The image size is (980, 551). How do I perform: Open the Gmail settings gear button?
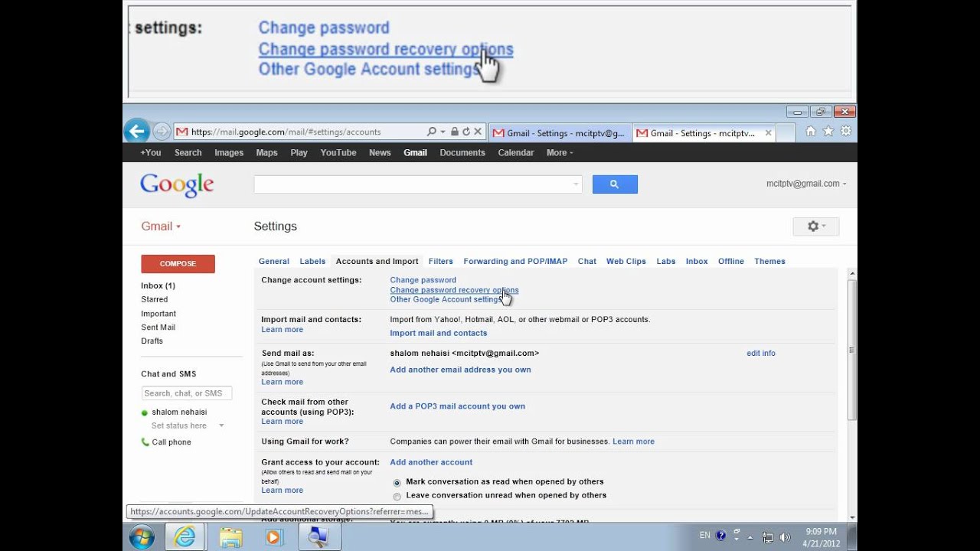[x=816, y=227]
